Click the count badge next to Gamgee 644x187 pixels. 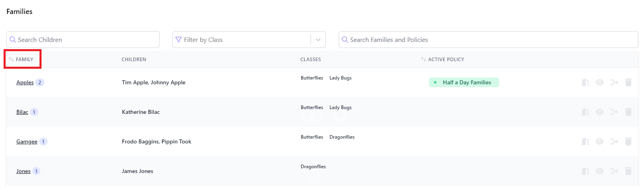[43, 141]
